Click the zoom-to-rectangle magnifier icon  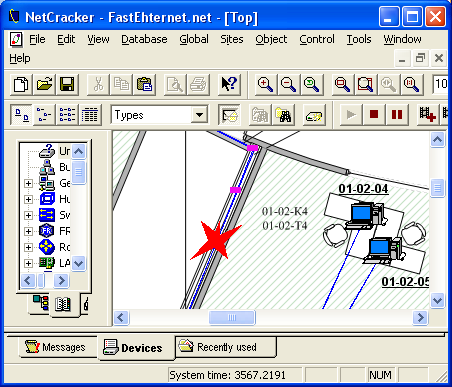tap(365, 84)
